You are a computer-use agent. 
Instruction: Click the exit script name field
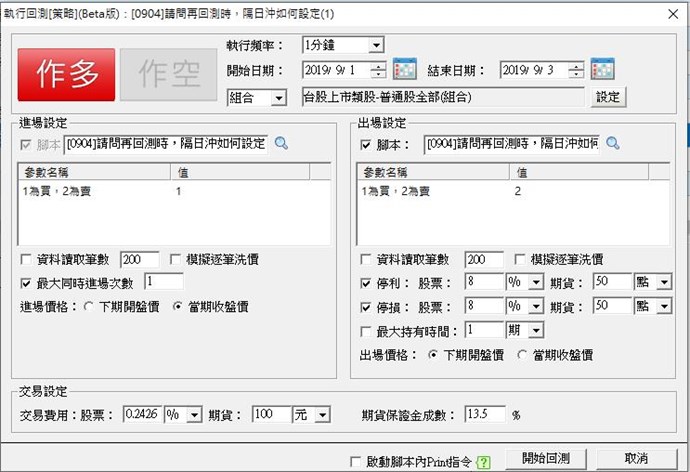(511, 144)
